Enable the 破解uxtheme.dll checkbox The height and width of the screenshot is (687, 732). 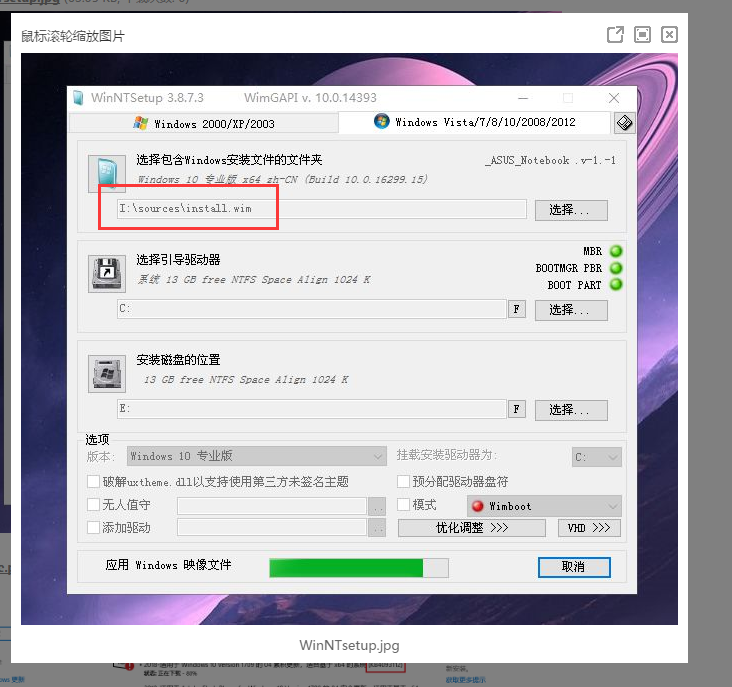click(x=94, y=482)
